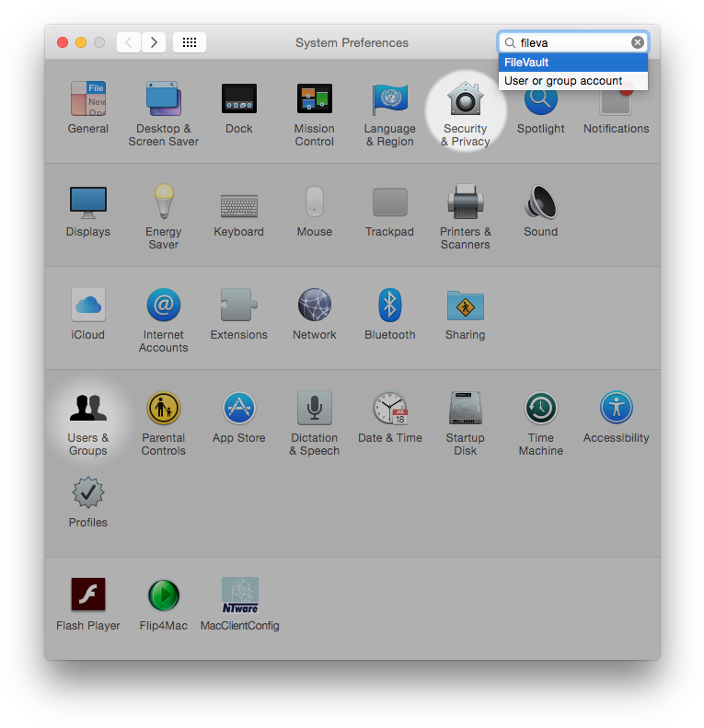Image resolution: width=704 pixels, height=728 pixels.
Task: Go back with the left arrow button
Action: pyautogui.click(x=129, y=42)
